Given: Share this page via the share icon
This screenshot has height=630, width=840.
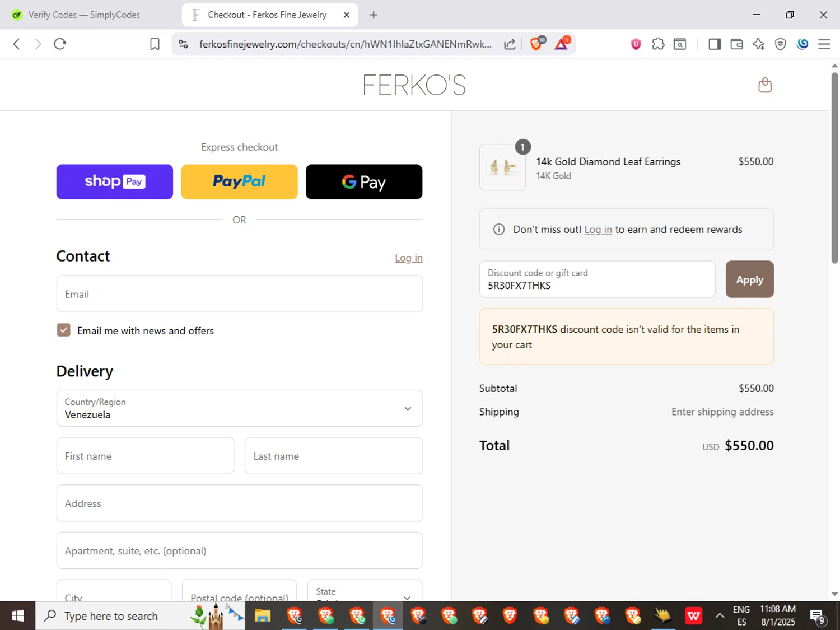Looking at the screenshot, I should [x=510, y=44].
